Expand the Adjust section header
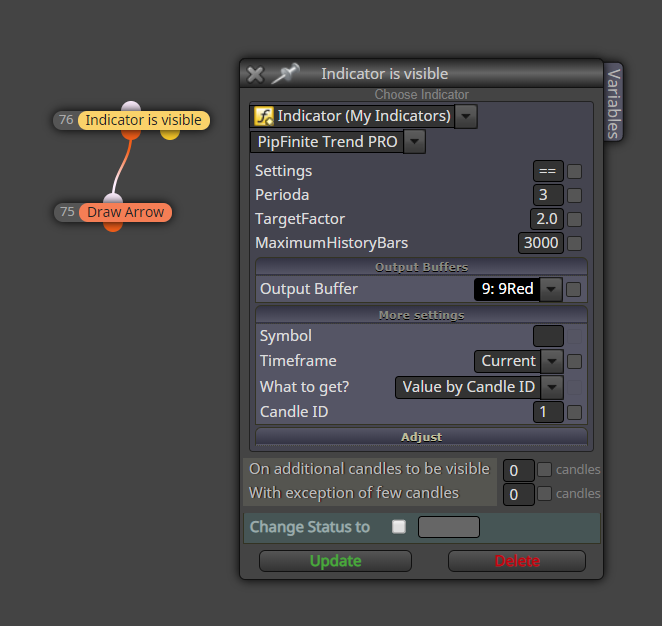Image resolution: width=662 pixels, height=626 pixels. tap(421, 437)
